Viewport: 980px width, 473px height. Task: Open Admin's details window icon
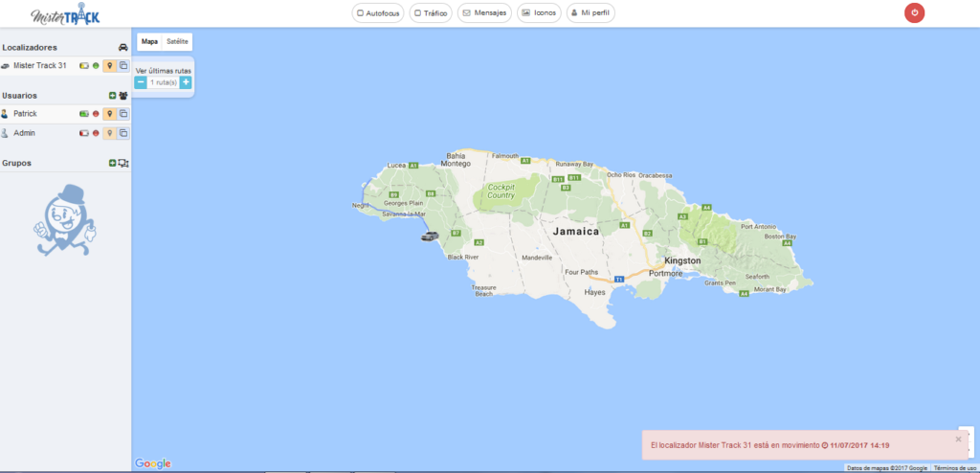[123, 133]
